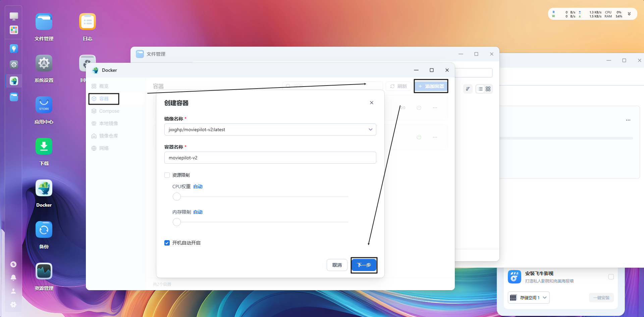Open the 应用中心 store icon
644x317 pixels.
pos(44,105)
